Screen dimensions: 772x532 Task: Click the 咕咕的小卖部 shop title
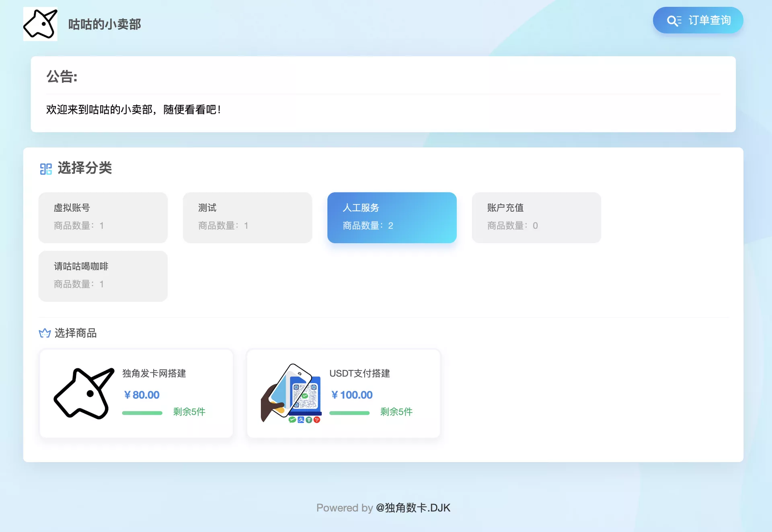105,24
